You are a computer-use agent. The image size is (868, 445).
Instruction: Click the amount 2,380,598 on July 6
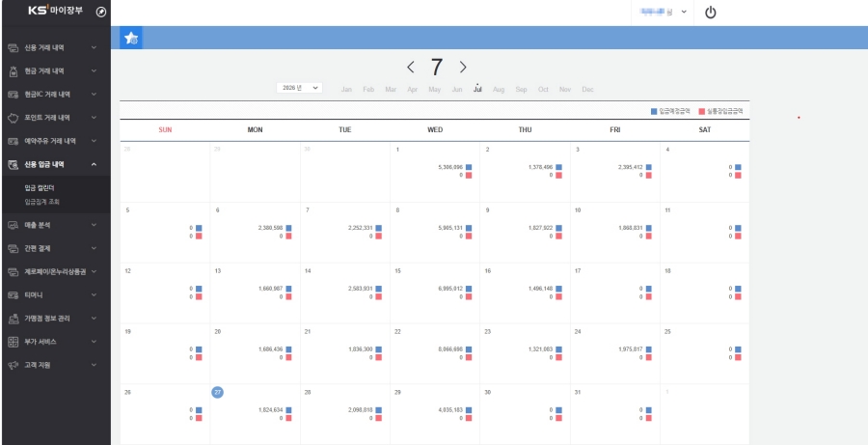[270, 228]
